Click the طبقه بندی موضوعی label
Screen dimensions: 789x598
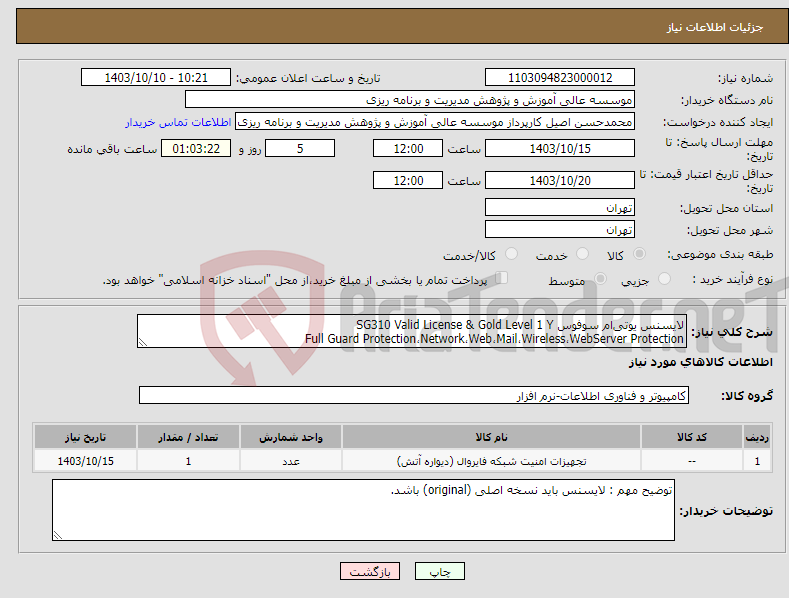720,255
